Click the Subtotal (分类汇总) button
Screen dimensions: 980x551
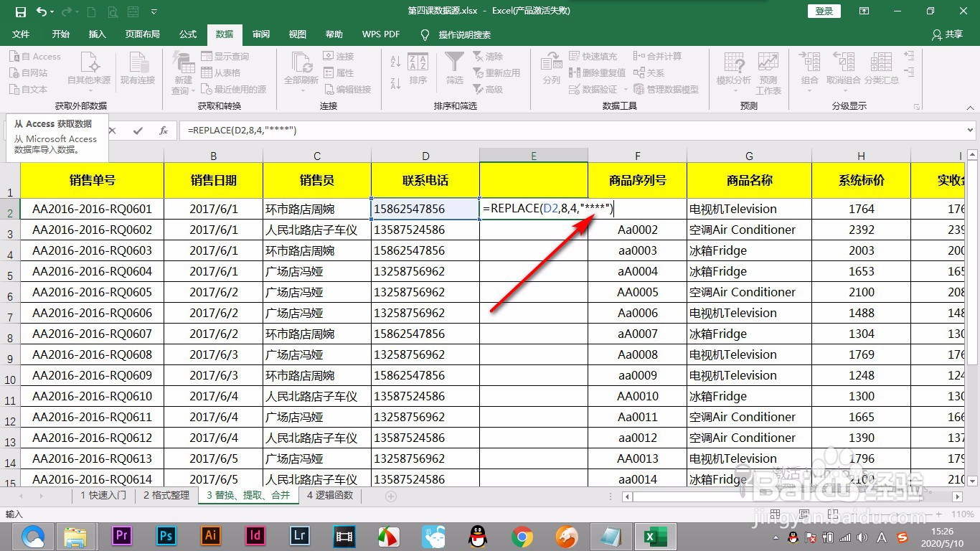point(882,69)
